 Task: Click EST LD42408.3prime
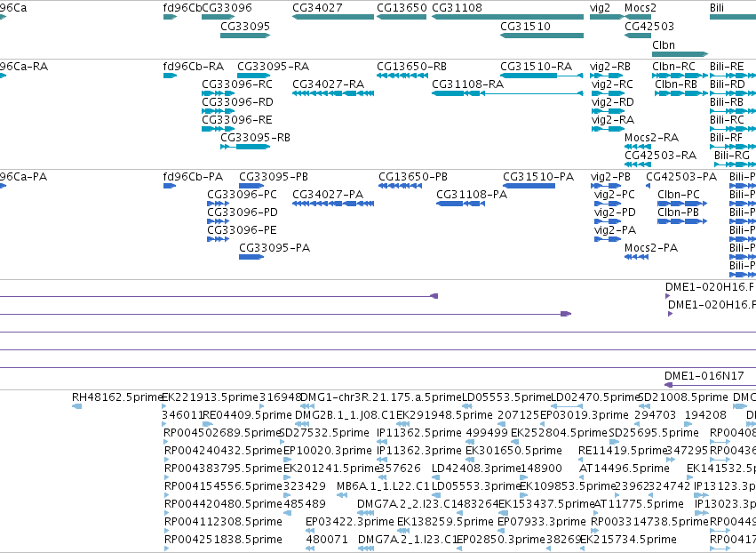pos(437,477)
